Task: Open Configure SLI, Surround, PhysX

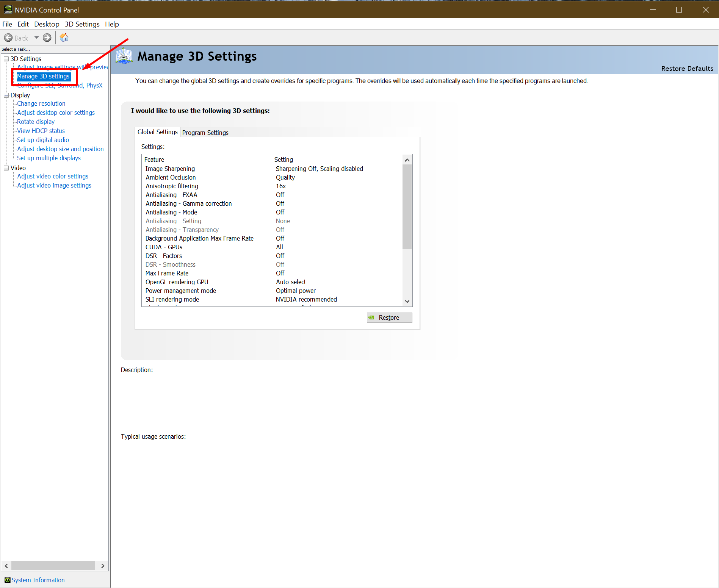Action: tap(60, 85)
